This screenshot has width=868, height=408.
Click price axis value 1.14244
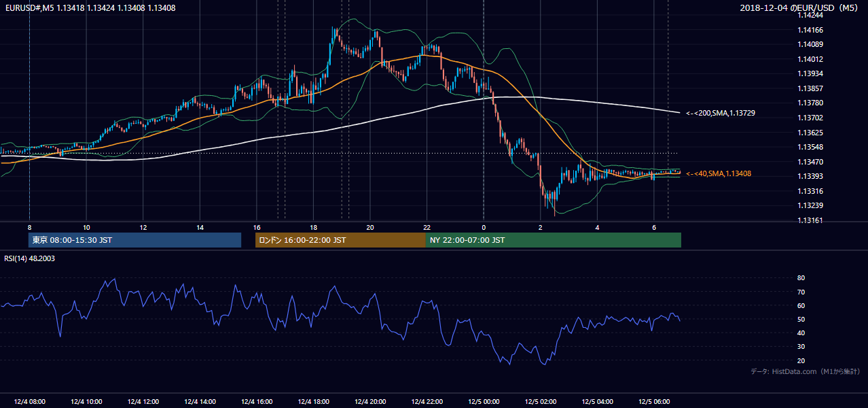(x=810, y=15)
